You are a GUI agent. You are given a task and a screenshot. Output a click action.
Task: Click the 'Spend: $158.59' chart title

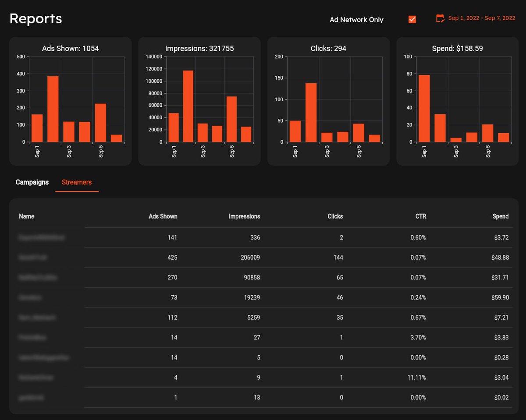click(458, 49)
